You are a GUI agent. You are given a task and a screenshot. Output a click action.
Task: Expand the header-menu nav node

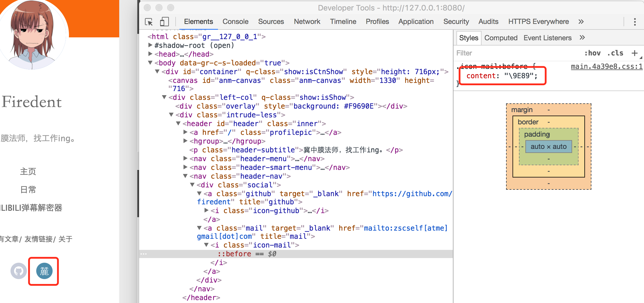point(185,159)
